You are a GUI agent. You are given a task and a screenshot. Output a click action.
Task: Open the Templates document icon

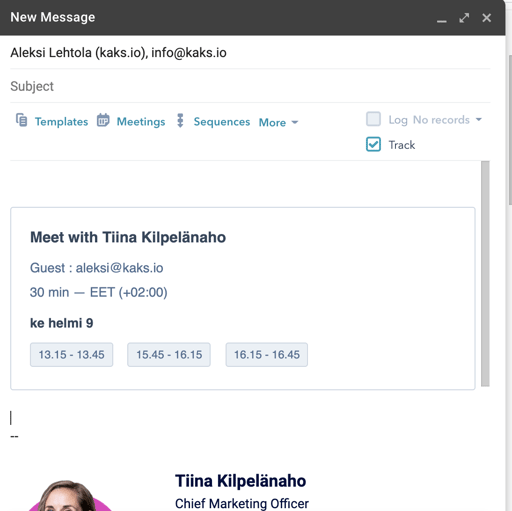click(22, 120)
